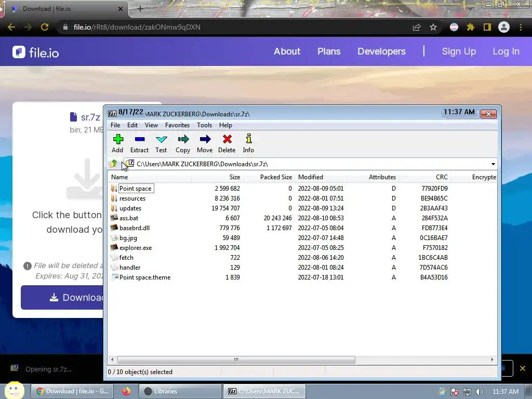This screenshot has width=532, height=399.
Task: Open Chrome three-dot menu
Action: click(x=521, y=27)
